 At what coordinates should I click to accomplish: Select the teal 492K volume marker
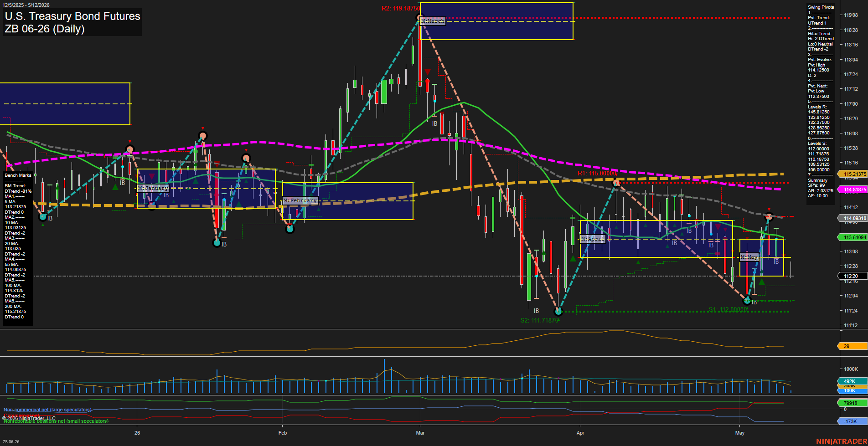point(852,381)
